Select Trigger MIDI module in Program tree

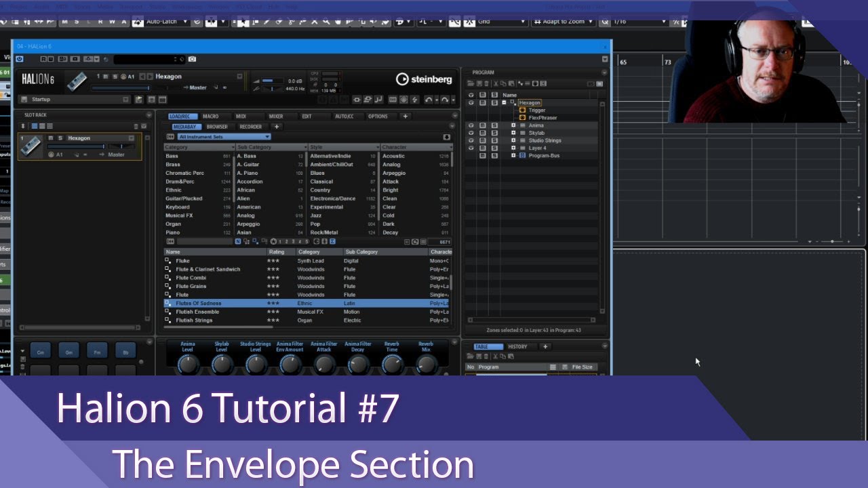click(536, 110)
